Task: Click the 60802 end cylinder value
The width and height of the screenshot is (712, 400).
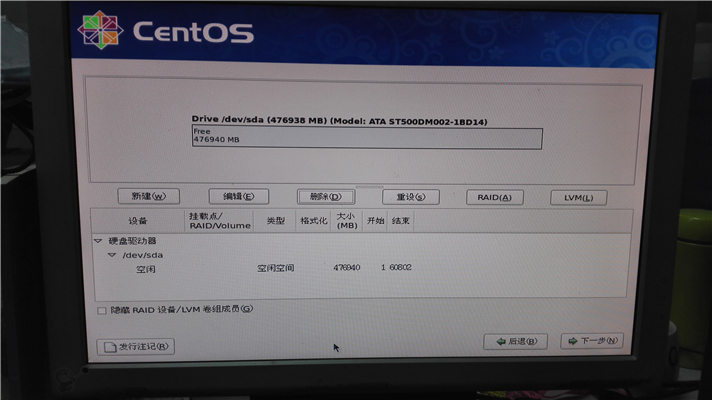Action: click(400, 267)
